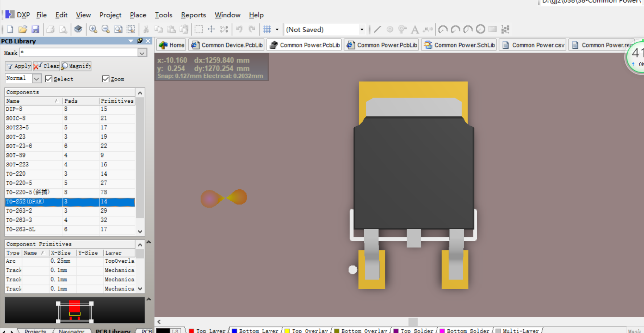The image size is (644, 333).
Task: Switch to Common Device.PcbLib tab
Action: [x=227, y=45]
